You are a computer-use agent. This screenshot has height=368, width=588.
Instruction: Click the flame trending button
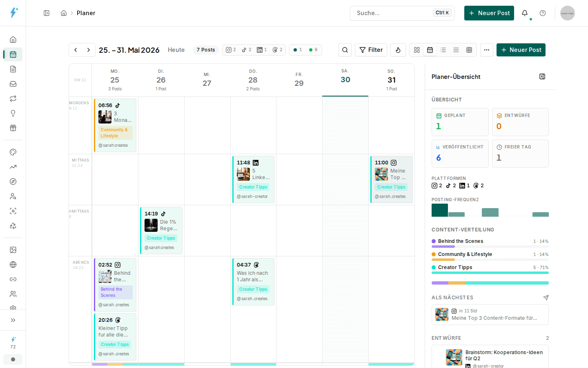pyautogui.click(x=398, y=50)
